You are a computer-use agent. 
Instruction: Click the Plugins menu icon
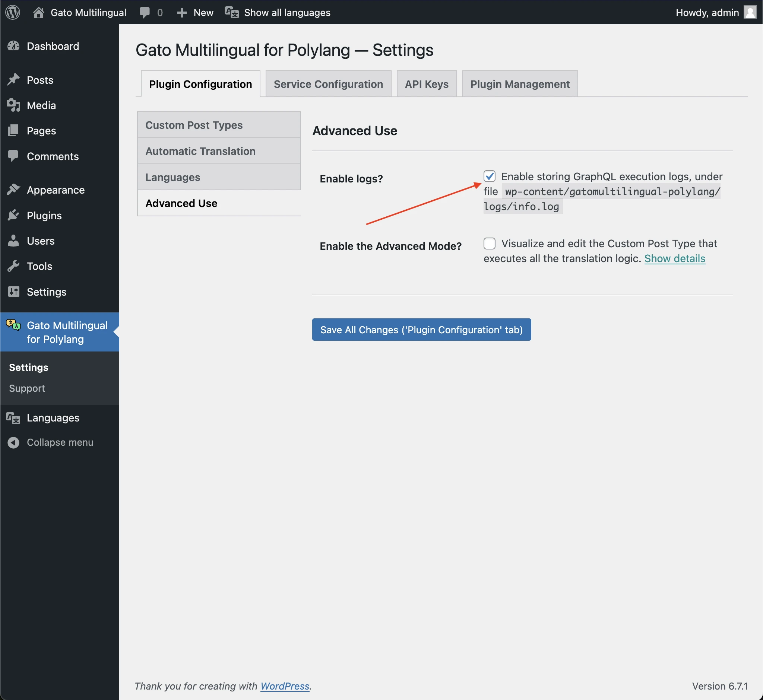[x=13, y=215]
